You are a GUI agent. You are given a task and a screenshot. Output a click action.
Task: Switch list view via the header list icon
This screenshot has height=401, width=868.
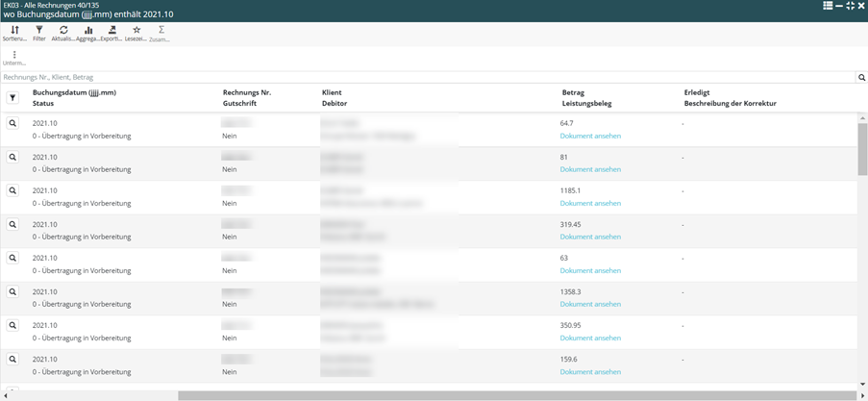point(827,6)
